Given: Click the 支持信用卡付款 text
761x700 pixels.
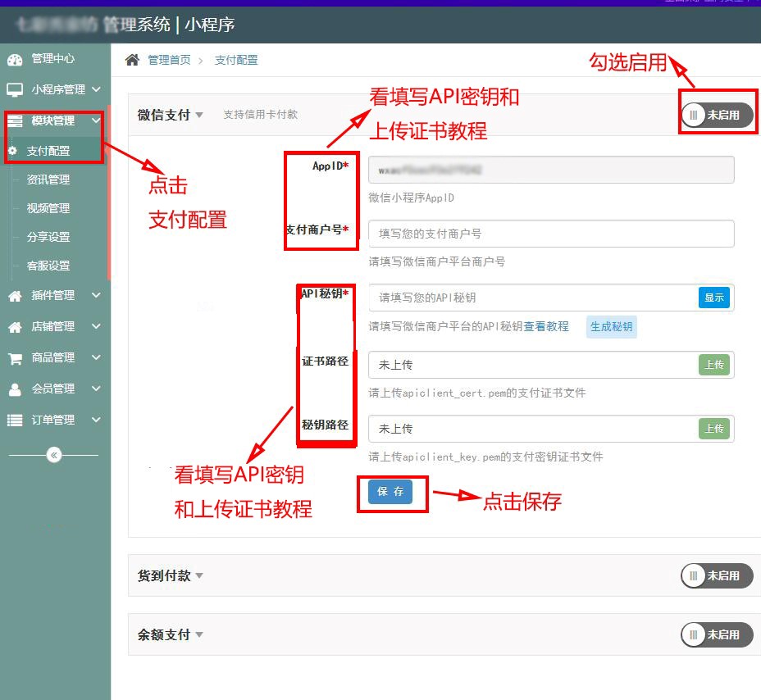Looking at the screenshot, I should [260, 115].
